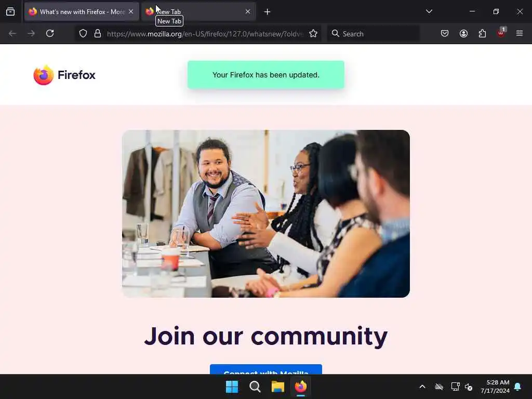Open the Firefox application hamburger menu
The image size is (532, 399).
coord(519,34)
